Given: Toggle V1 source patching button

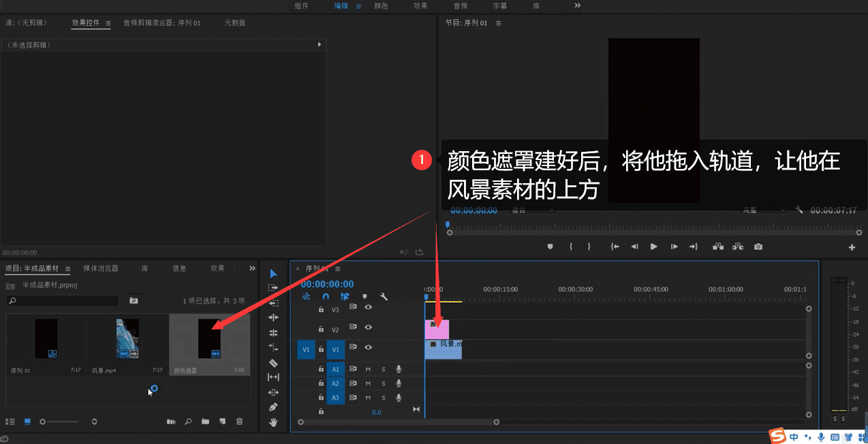Looking at the screenshot, I should pyautogui.click(x=306, y=349).
